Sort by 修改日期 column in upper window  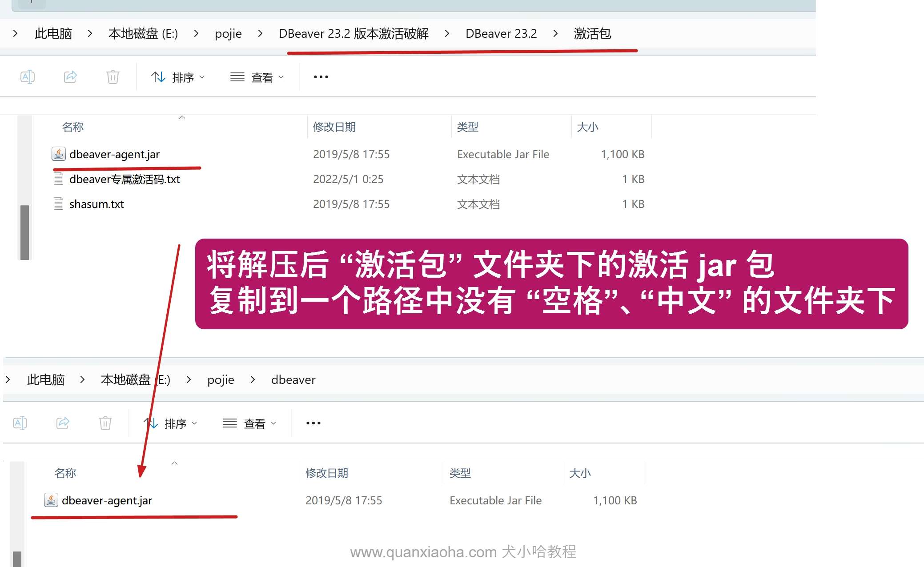tap(334, 127)
